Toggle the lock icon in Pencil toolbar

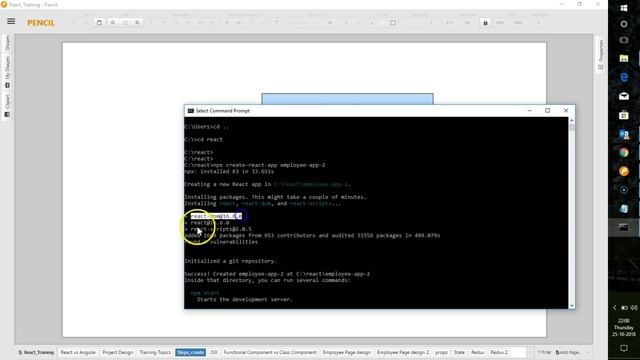point(485,23)
